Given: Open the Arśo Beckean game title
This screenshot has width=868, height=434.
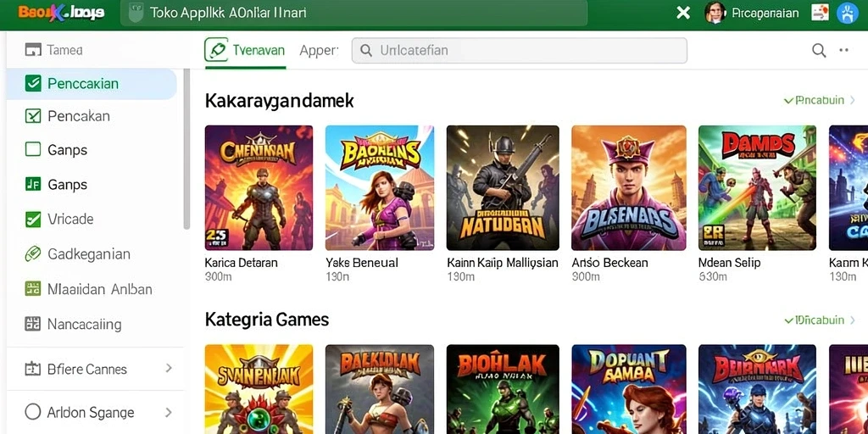Looking at the screenshot, I should 609,263.
